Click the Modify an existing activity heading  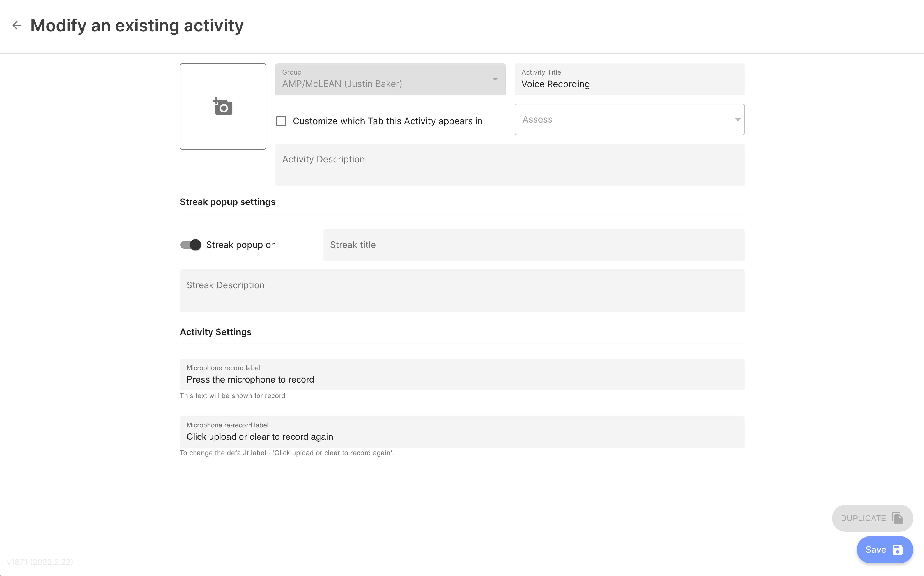pyautogui.click(x=137, y=26)
